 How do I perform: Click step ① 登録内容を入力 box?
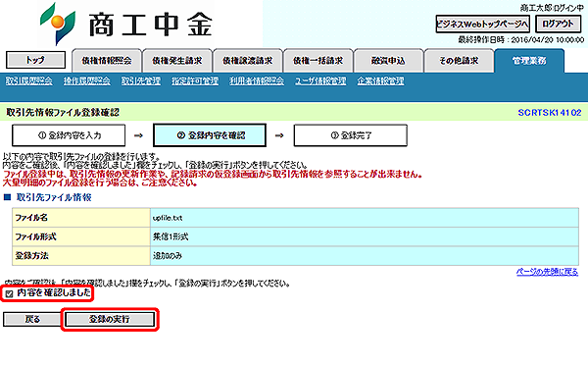69,135
